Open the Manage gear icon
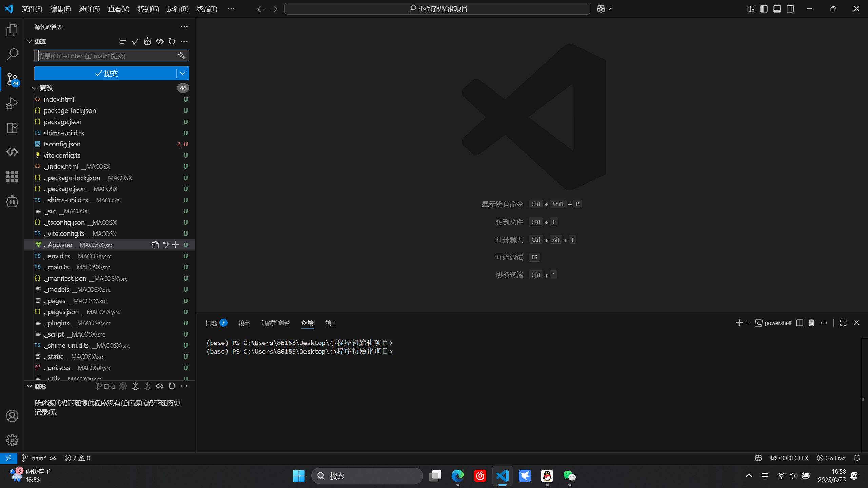Image resolution: width=868 pixels, height=488 pixels. [x=12, y=440]
